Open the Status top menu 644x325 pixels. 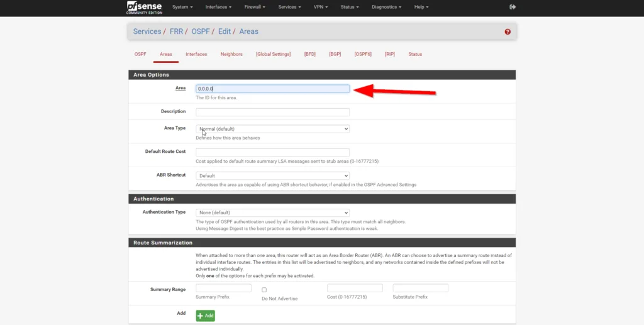click(350, 7)
